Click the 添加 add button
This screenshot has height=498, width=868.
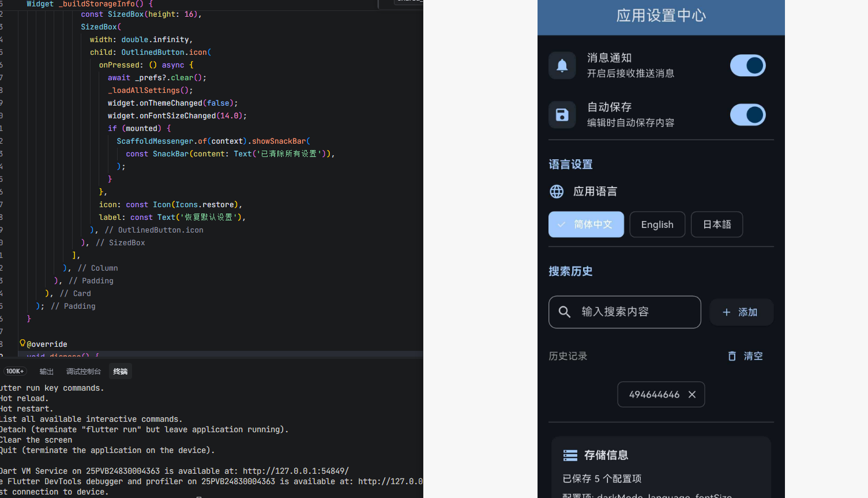741,312
